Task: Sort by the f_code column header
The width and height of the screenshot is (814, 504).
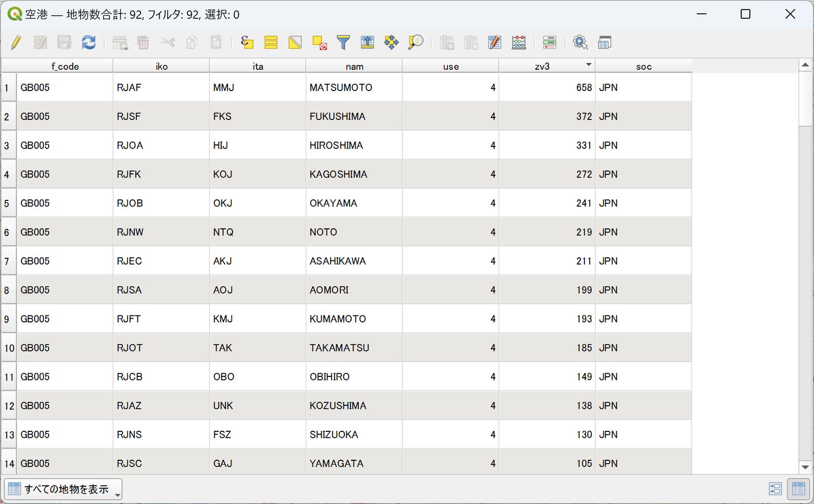Action: click(65, 66)
